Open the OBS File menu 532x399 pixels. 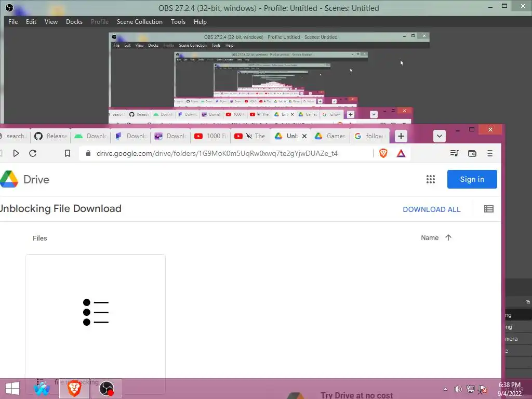point(13,22)
